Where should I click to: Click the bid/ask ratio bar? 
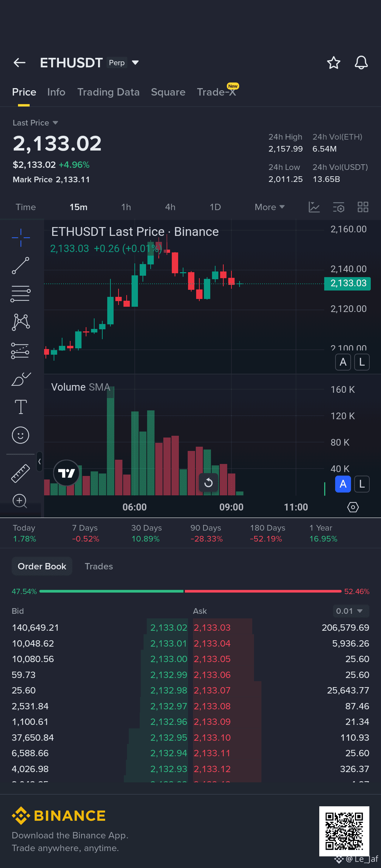click(190, 591)
